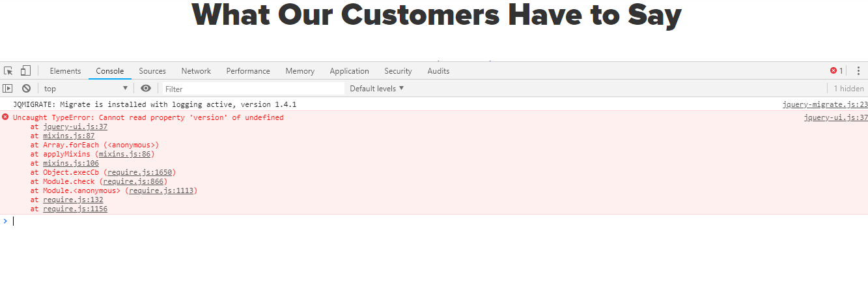
Task: Go to the Network tab
Action: (196, 71)
